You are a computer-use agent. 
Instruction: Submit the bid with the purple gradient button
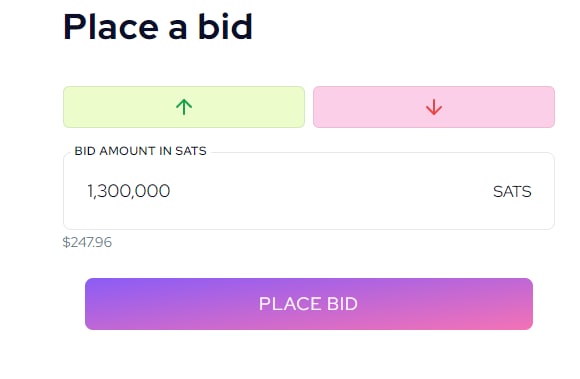coord(309,304)
